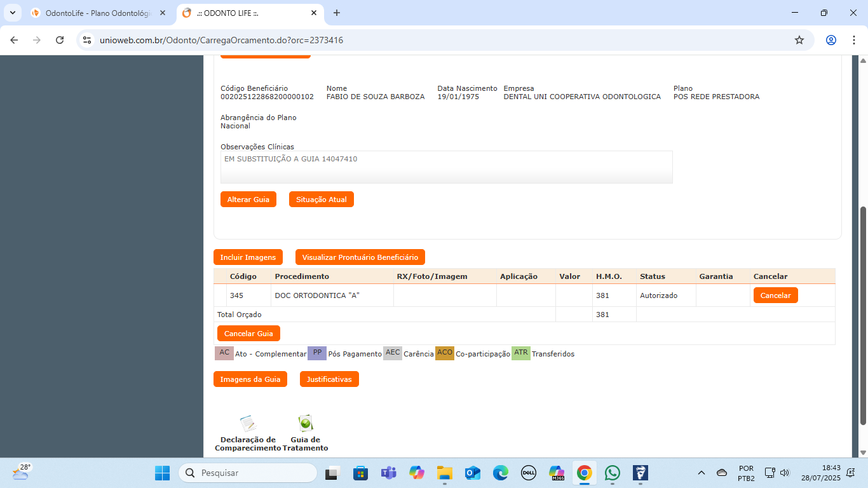Reload the page using the refresh icon

click(x=60, y=40)
